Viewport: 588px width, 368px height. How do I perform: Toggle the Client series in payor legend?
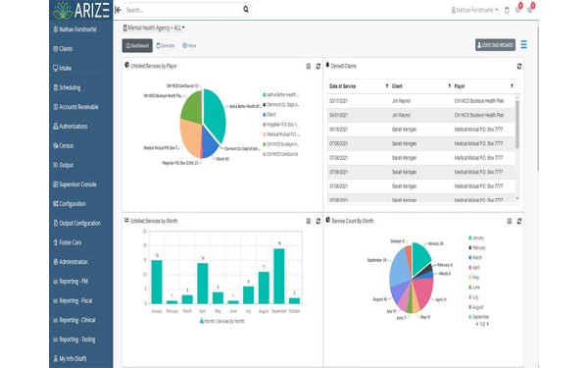pos(269,115)
